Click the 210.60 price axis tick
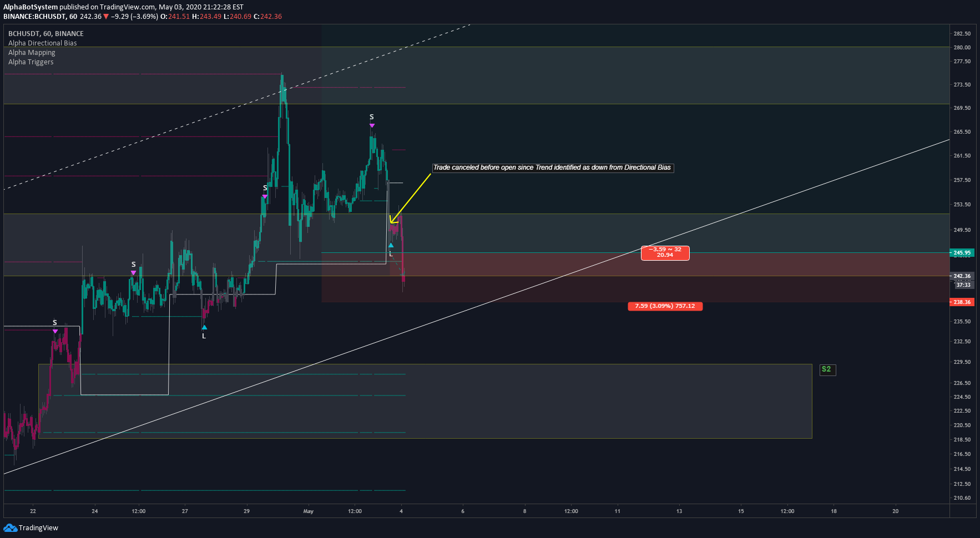This screenshot has width=980, height=538. coord(962,498)
